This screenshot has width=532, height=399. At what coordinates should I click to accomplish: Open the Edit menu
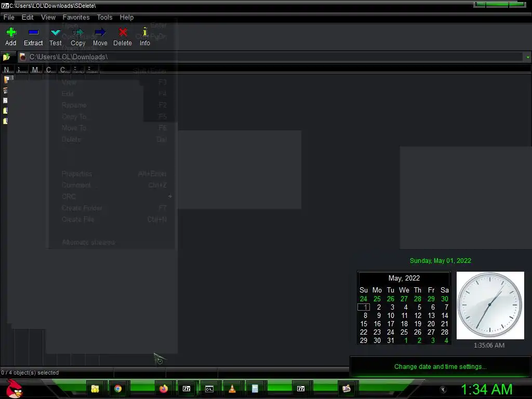pyautogui.click(x=28, y=17)
